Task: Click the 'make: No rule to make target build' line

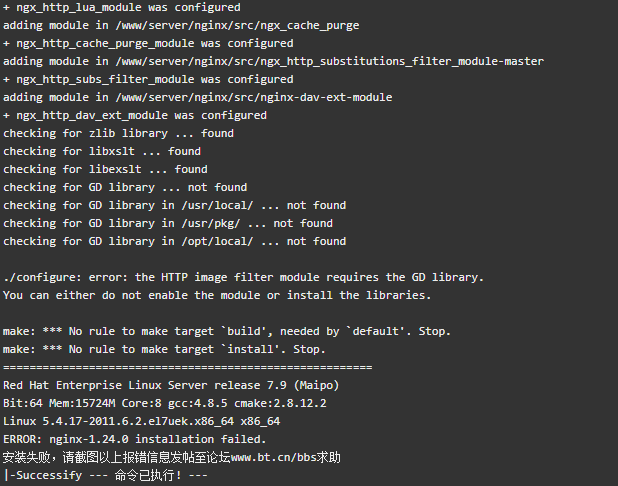Action: pyautogui.click(x=227, y=331)
